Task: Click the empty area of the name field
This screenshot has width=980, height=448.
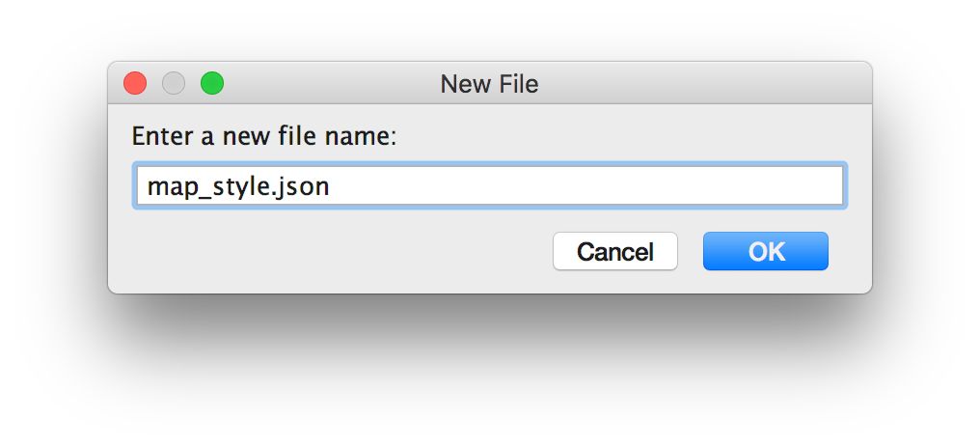Action: pos(587,185)
